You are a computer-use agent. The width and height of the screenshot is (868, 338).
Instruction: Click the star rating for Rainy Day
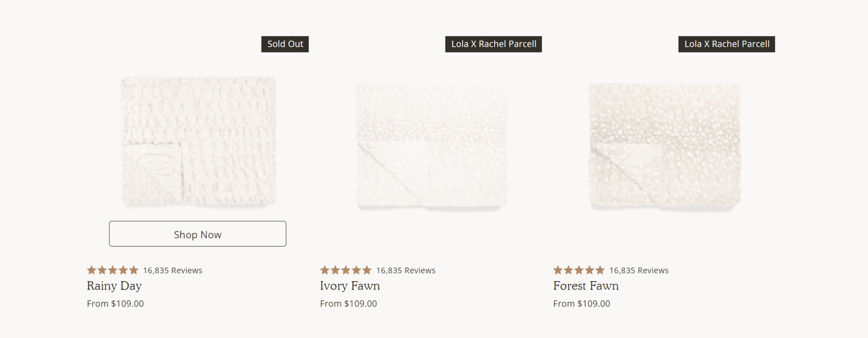113,270
